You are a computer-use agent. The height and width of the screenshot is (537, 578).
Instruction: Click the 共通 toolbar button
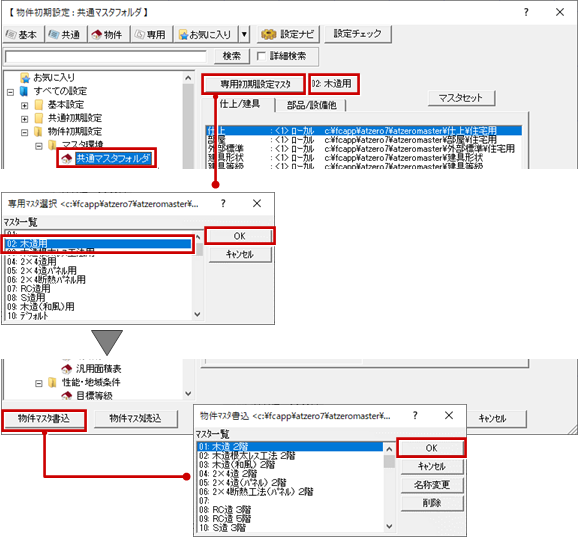[66, 35]
